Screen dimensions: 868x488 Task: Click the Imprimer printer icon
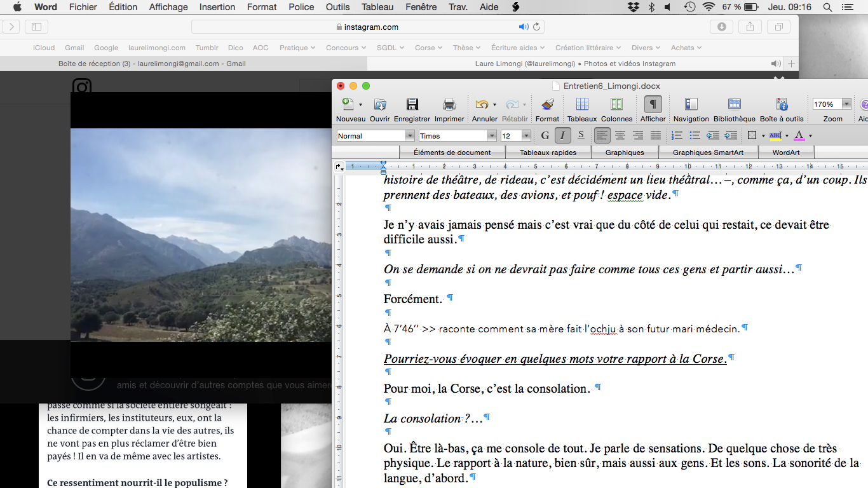tap(449, 105)
